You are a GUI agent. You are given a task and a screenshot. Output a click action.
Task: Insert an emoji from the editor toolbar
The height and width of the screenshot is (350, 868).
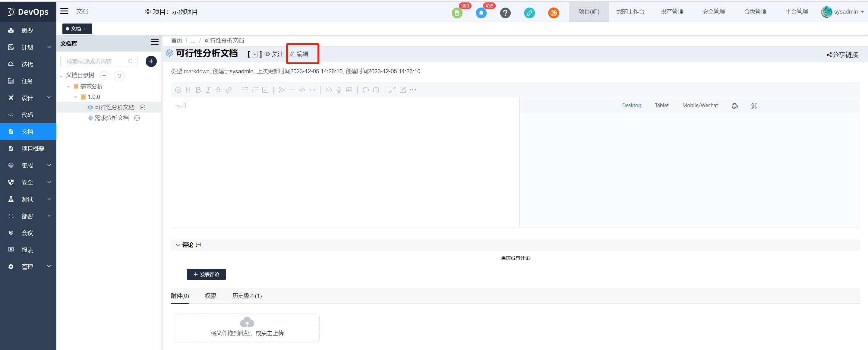point(178,90)
